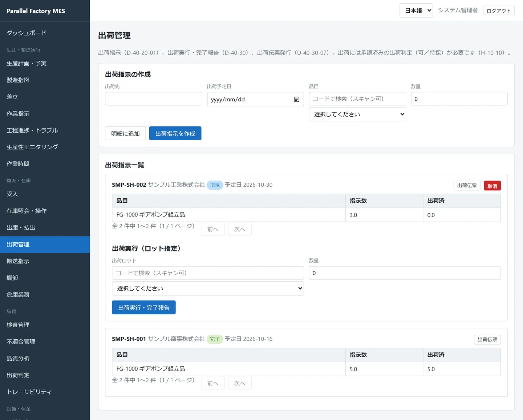The height and width of the screenshot is (420, 523).
Task: Go to 差立 in the sidebar
Action: [45, 97]
